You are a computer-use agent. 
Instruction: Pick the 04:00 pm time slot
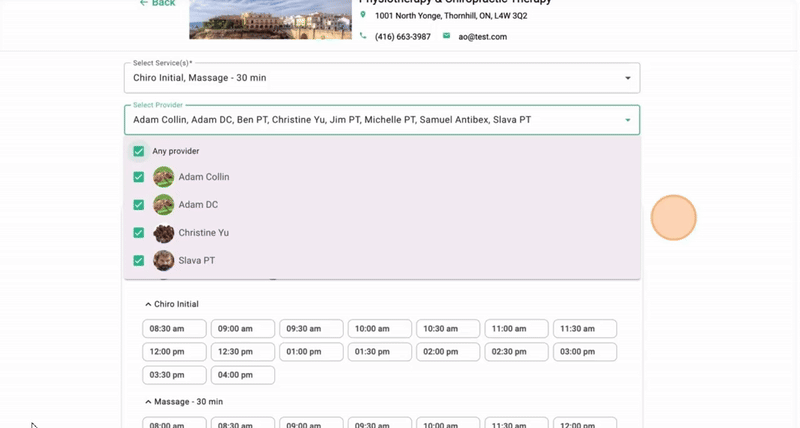[243, 375]
